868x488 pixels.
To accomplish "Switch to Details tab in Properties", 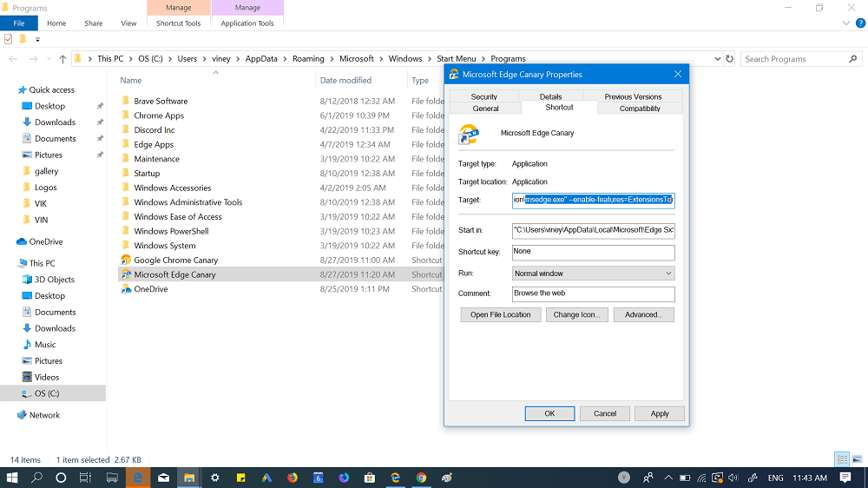I will 551,96.
